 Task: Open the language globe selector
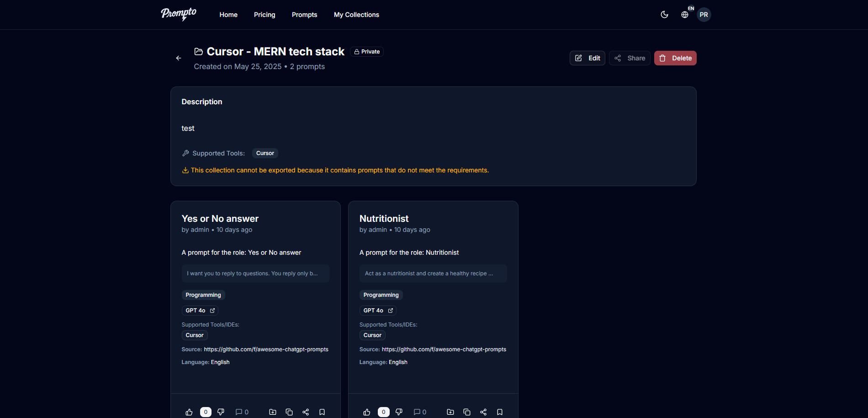tap(685, 15)
